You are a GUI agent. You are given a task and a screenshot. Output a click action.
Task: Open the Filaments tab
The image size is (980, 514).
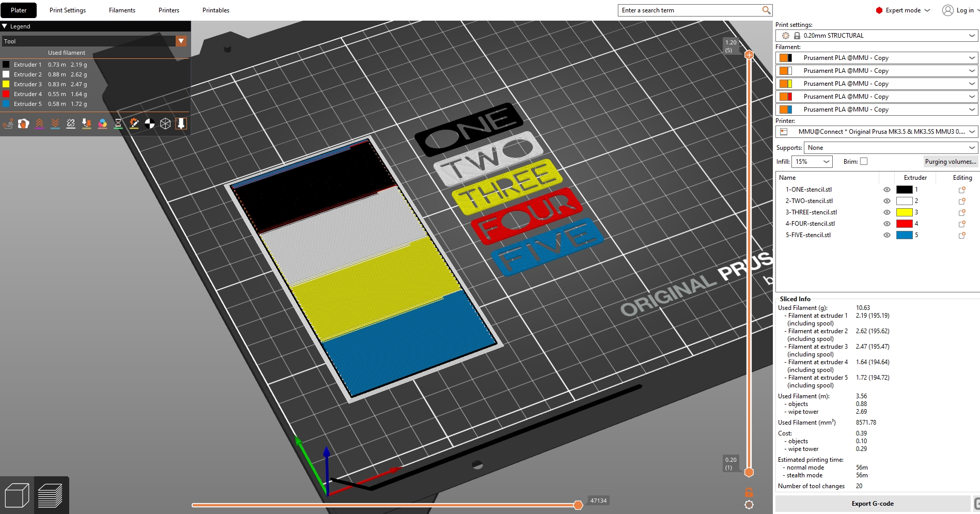click(x=122, y=10)
